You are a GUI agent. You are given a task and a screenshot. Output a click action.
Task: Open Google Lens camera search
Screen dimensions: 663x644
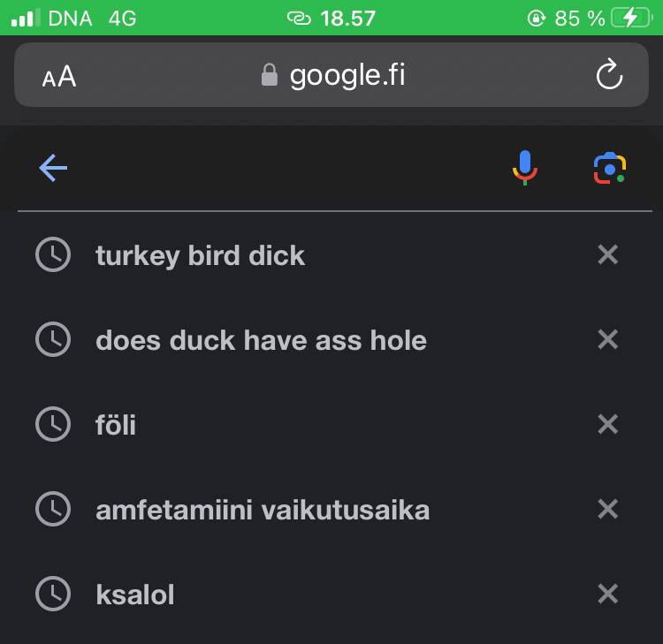(x=609, y=168)
